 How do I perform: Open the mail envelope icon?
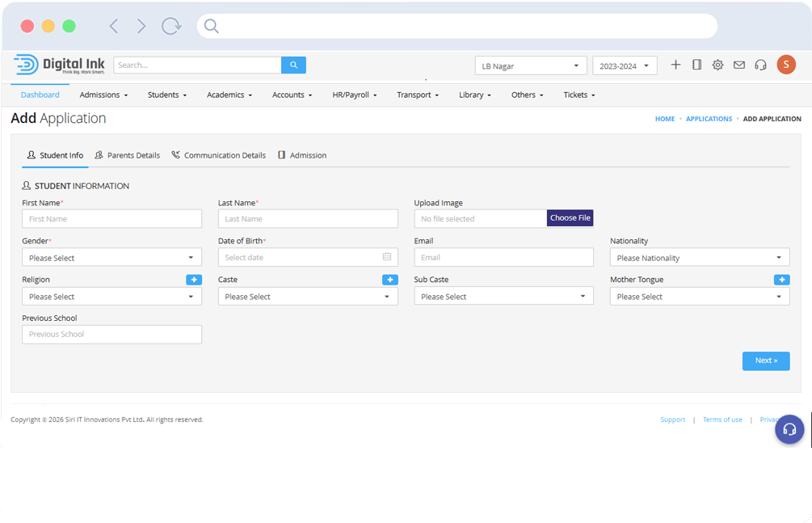coord(738,65)
